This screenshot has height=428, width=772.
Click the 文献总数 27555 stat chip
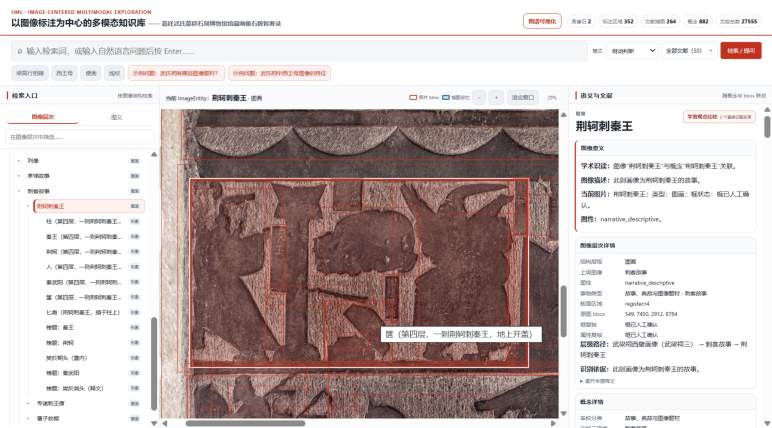pos(738,21)
